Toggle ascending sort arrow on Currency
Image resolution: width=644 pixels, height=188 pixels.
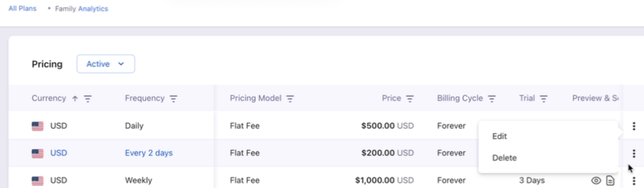click(x=75, y=99)
